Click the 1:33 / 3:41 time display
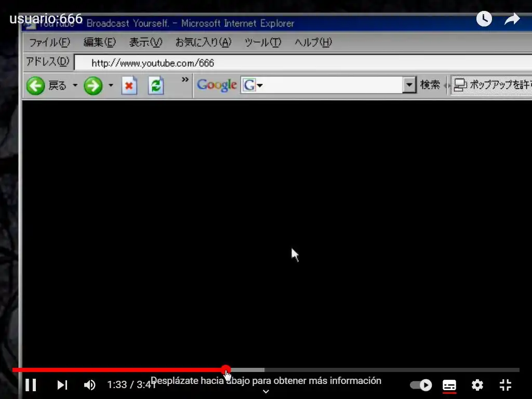 tap(131, 385)
